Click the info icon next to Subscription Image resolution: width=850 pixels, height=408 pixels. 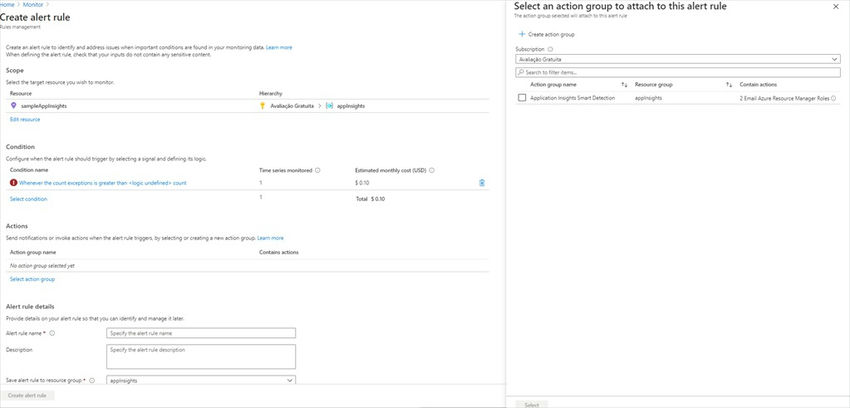550,49
